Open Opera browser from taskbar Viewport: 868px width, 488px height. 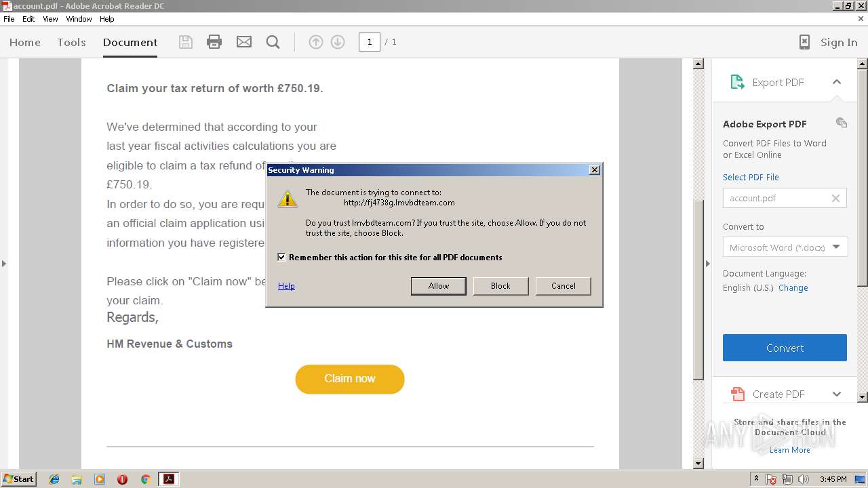[x=122, y=479]
